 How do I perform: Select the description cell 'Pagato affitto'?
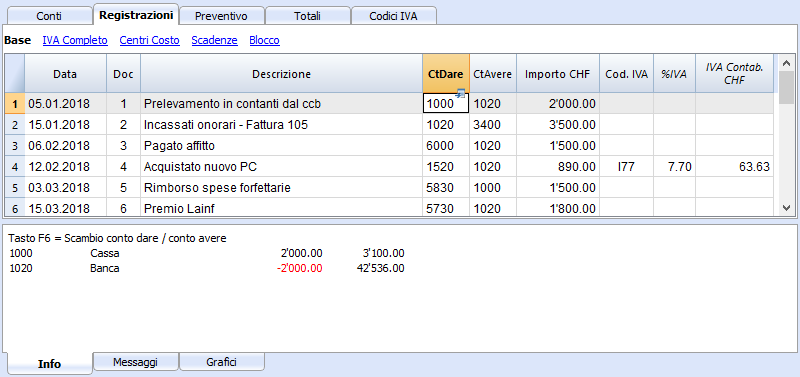tap(281, 146)
